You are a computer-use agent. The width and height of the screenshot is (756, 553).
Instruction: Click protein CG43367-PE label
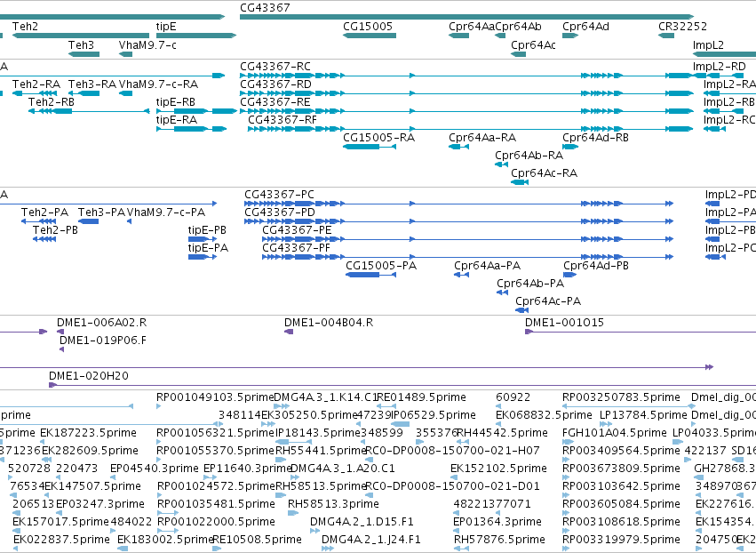coord(297,230)
